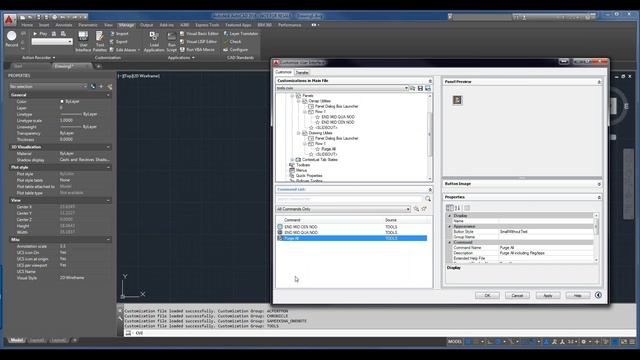Click the alphabetical sort icon in Properties pane

point(458,208)
